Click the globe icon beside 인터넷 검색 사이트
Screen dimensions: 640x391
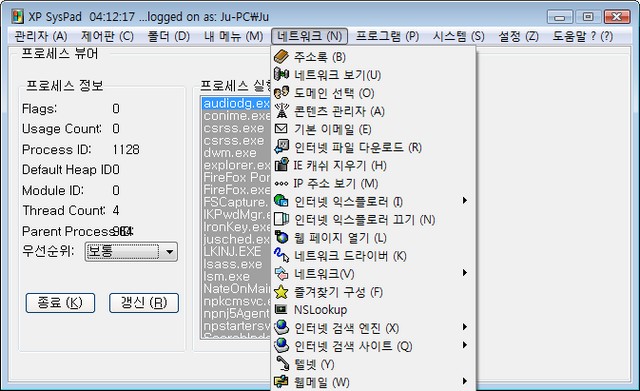(281, 346)
